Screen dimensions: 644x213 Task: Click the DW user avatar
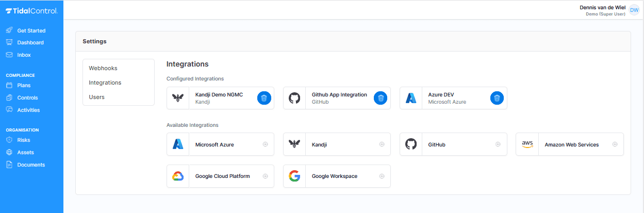(x=634, y=10)
